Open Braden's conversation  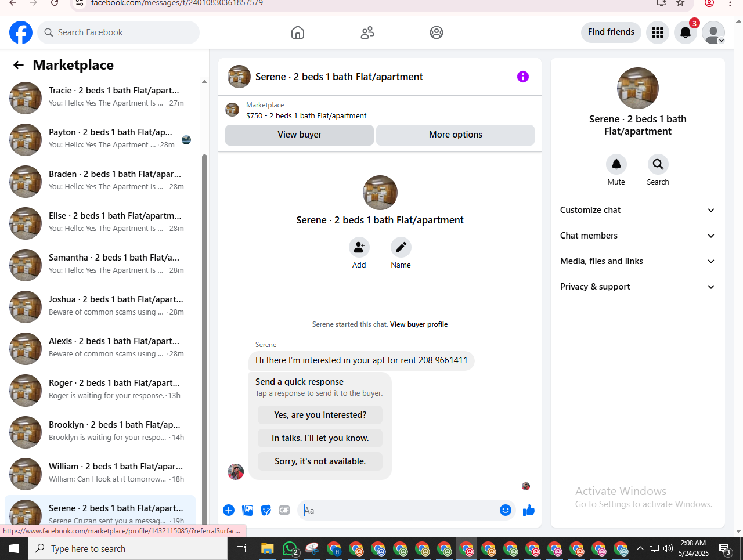[100, 182]
